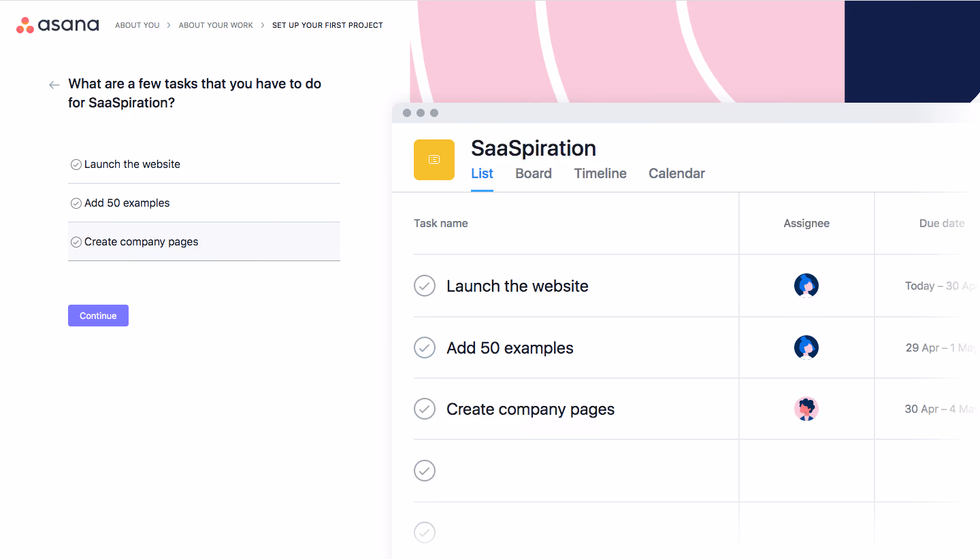
Task: Click the Asana logo
Action: pos(58,25)
